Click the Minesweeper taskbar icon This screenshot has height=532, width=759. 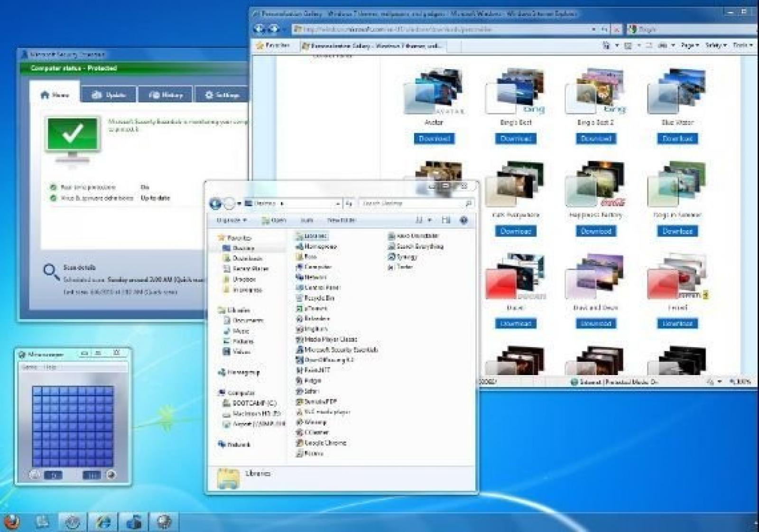[x=164, y=522]
